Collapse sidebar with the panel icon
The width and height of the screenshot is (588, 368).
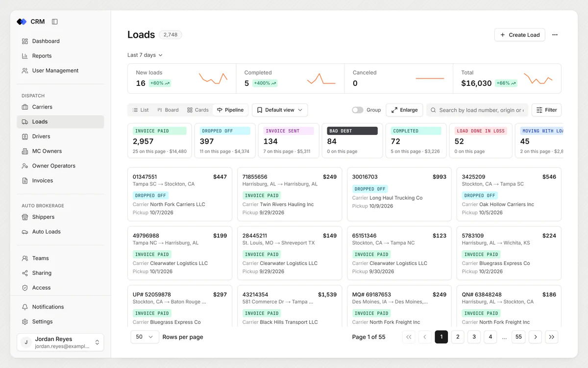coord(55,22)
